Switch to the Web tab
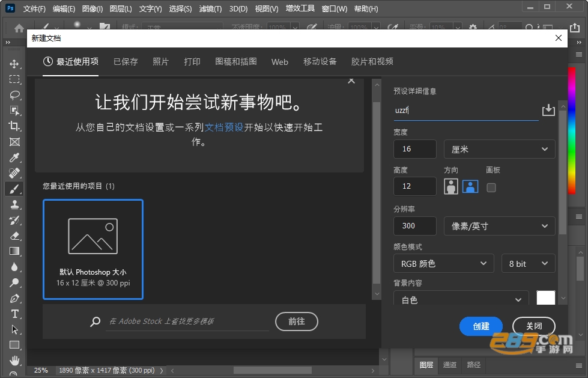Screen dimensions: 588x378 pos(280,62)
